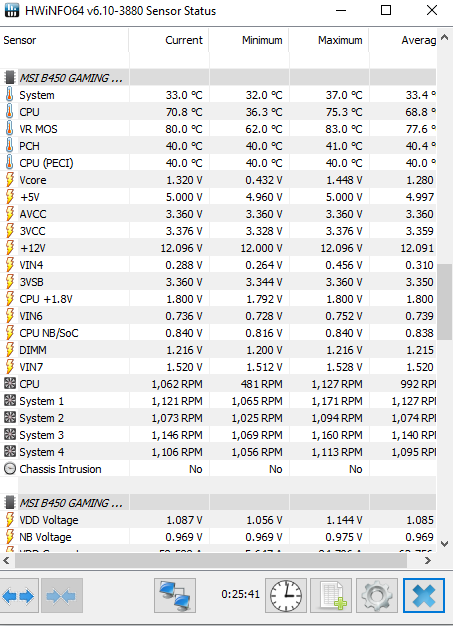Image resolution: width=453 pixels, height=626 pixels.
Task: Click the expand layout arrows button
Action: pyautogui.click(x=18, y=595)
